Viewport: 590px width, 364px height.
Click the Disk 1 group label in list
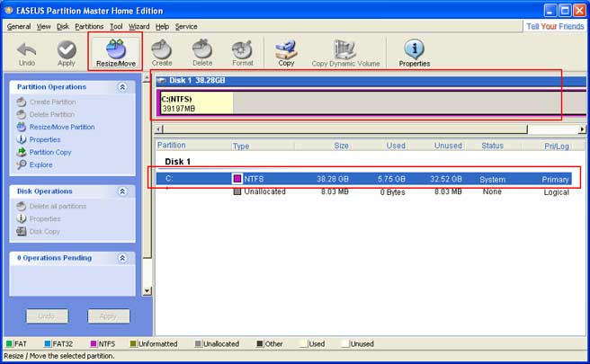tap(177, 162)
